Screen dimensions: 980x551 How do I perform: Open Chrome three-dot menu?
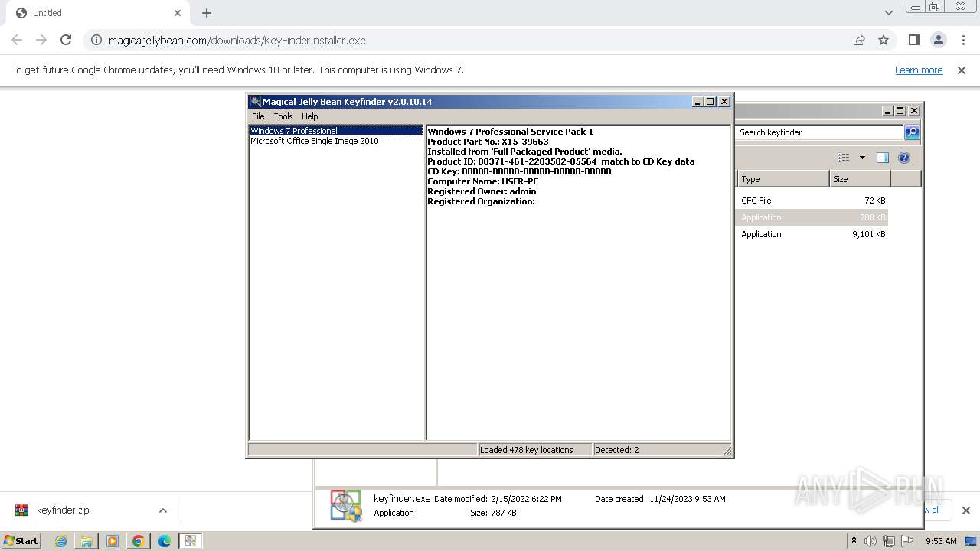(963, 40)
